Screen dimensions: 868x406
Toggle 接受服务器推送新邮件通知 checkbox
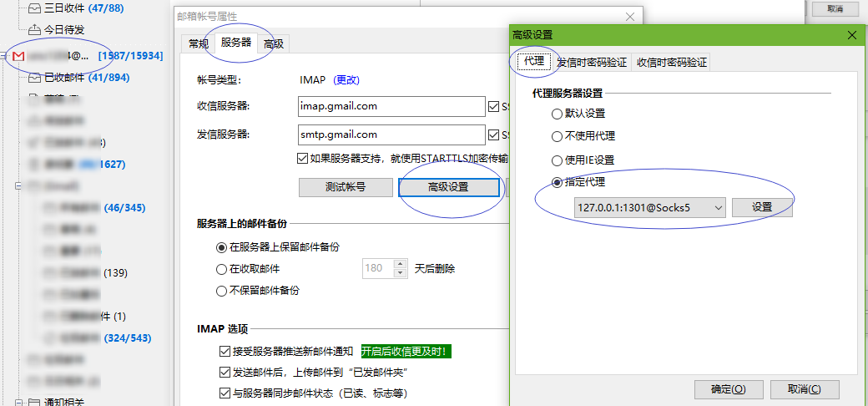[225, 351]
